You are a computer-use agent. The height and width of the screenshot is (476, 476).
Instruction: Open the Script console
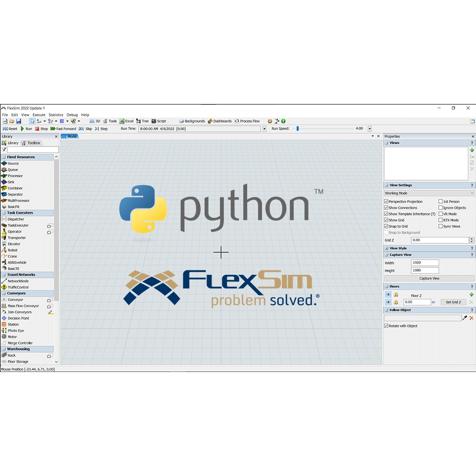coord(159,121)
